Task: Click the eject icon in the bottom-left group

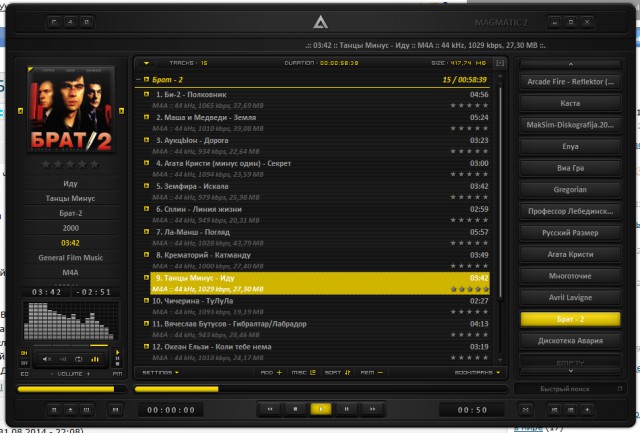Action: (70, 410)
